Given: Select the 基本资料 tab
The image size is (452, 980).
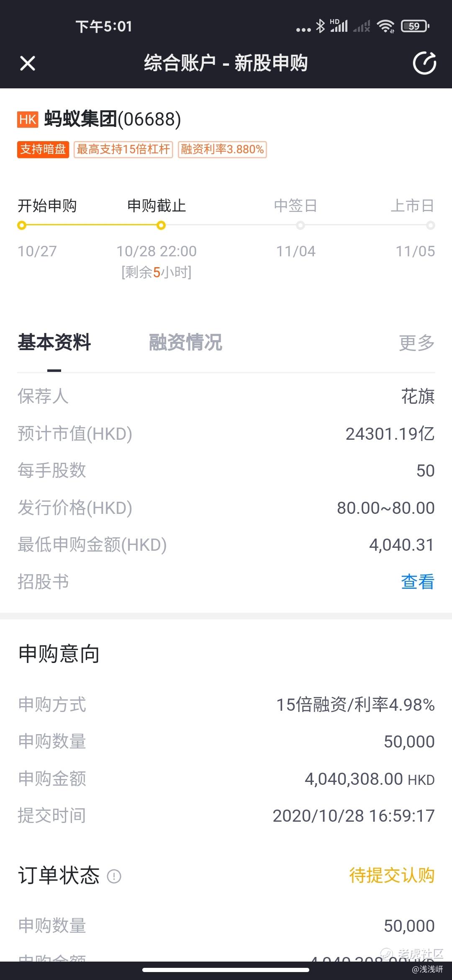Looking at the screenshot, I should 54,342.
